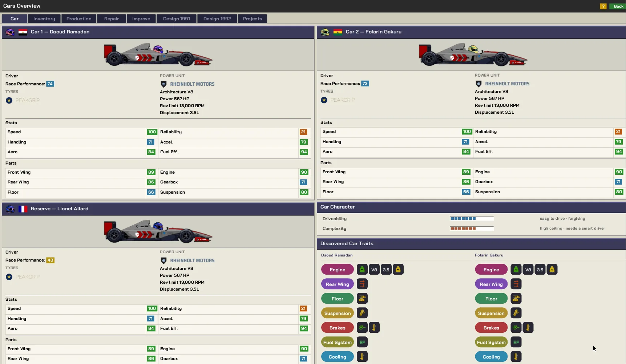The width and height of the screenshot is (626, 364).
Task: Go to the Repair tab
Action: (112, 19)
